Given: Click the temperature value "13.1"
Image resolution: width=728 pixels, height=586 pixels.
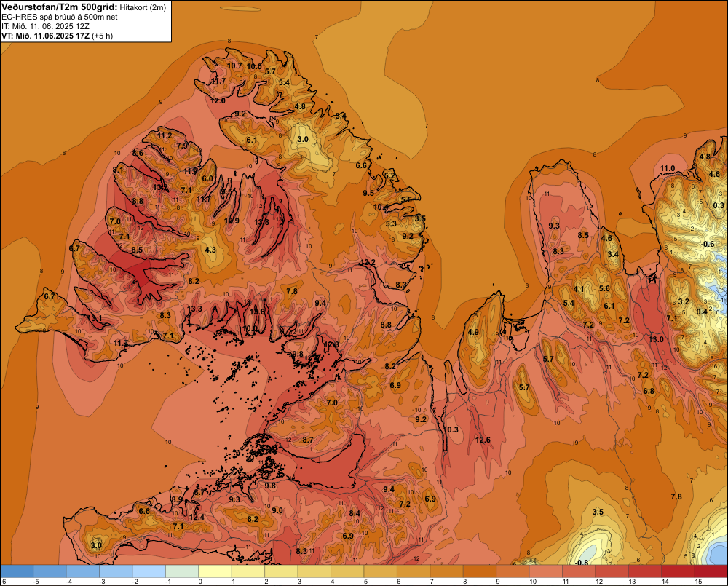Looking at the screenshot, I should click(x=94, y=319).
